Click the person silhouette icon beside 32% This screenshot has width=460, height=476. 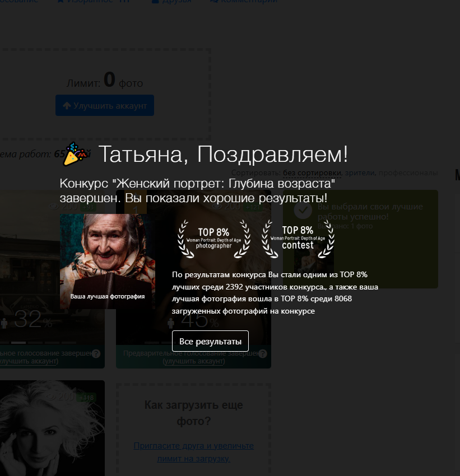tap(4, 323)
